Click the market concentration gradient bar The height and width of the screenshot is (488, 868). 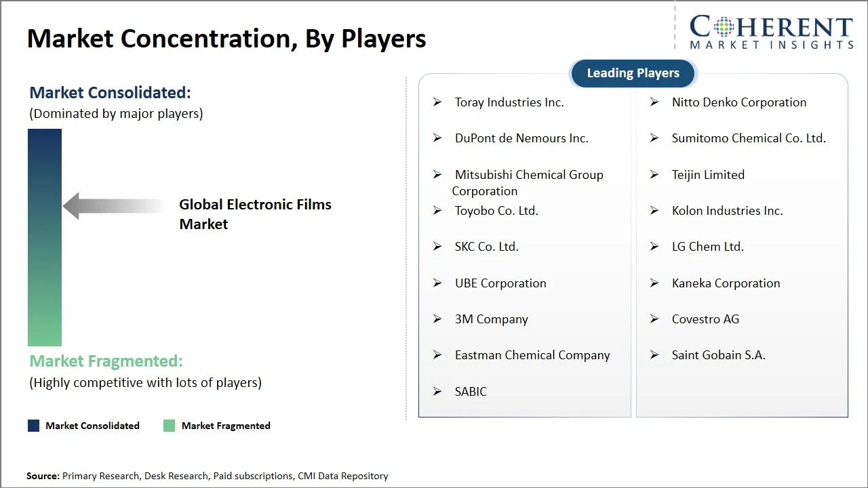(x=45, y=237)
